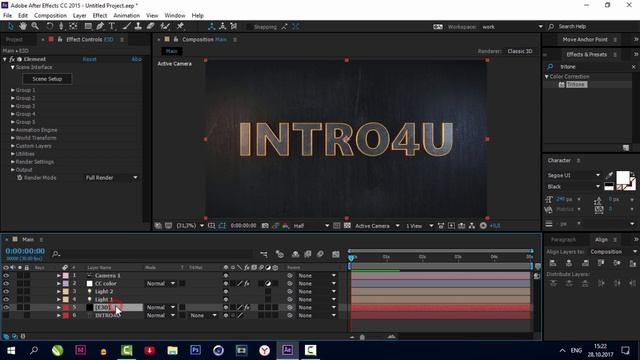
Task: Click Reset for Element effect
Action: [89, 59]
